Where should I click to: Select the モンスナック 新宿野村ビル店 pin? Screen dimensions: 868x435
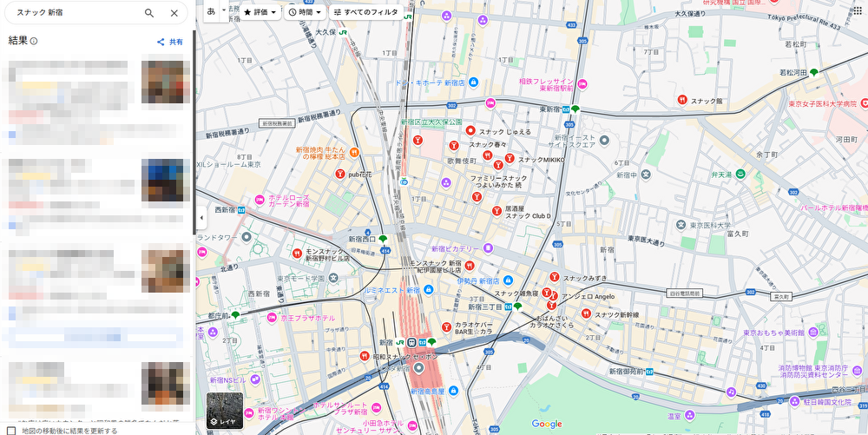297,254
